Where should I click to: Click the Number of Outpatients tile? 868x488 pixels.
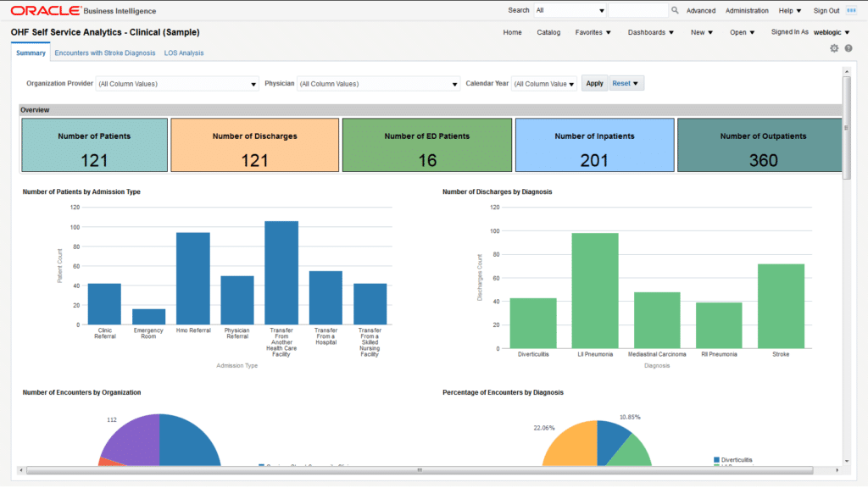coord(759,145)
